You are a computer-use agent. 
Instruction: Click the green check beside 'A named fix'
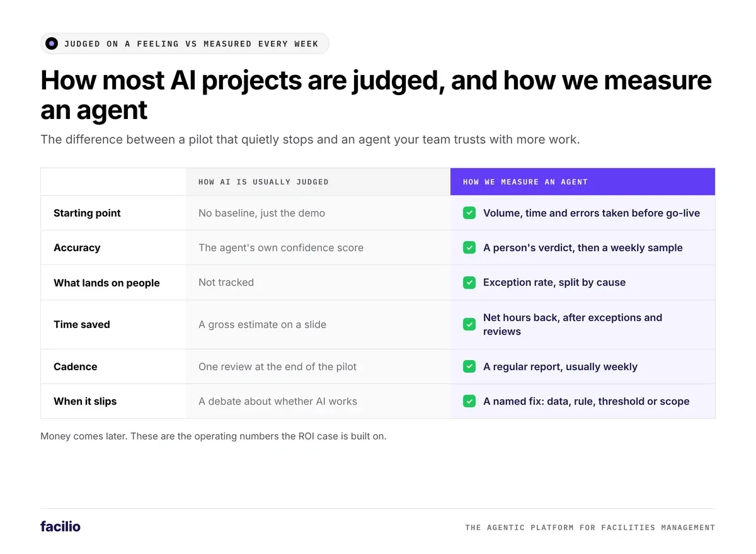(x=469, y=401)
